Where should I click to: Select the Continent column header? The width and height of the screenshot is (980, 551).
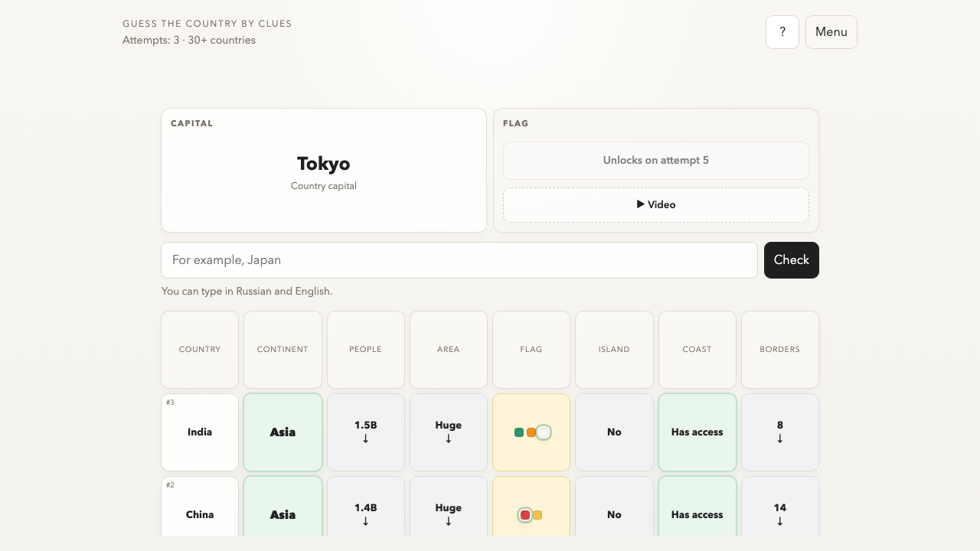click(x=283, y=350)
